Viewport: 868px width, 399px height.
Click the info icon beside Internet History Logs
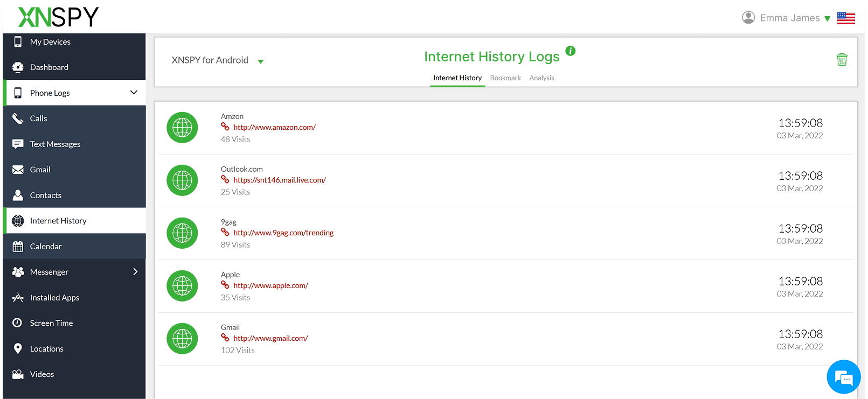tap(570, 51)
